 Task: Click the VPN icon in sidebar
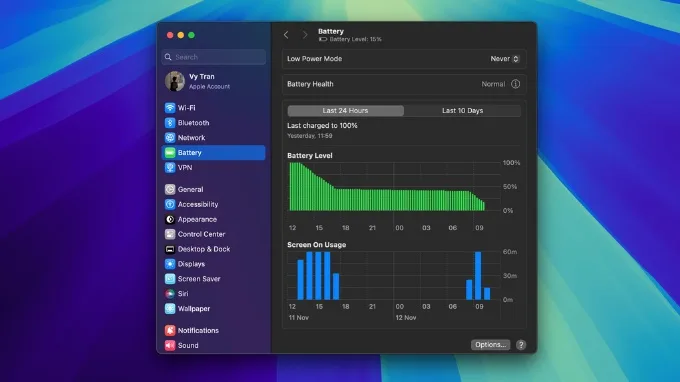(x=170, y=167)
